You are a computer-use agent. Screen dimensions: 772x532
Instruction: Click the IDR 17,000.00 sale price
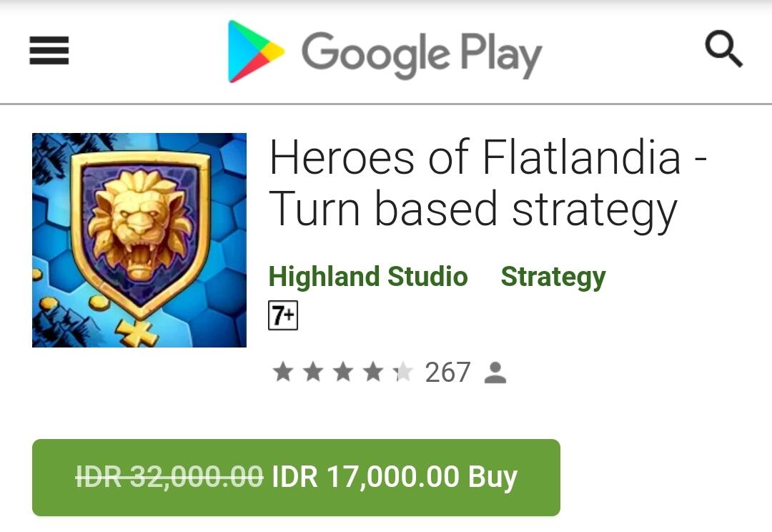click(x=366, y=477)
